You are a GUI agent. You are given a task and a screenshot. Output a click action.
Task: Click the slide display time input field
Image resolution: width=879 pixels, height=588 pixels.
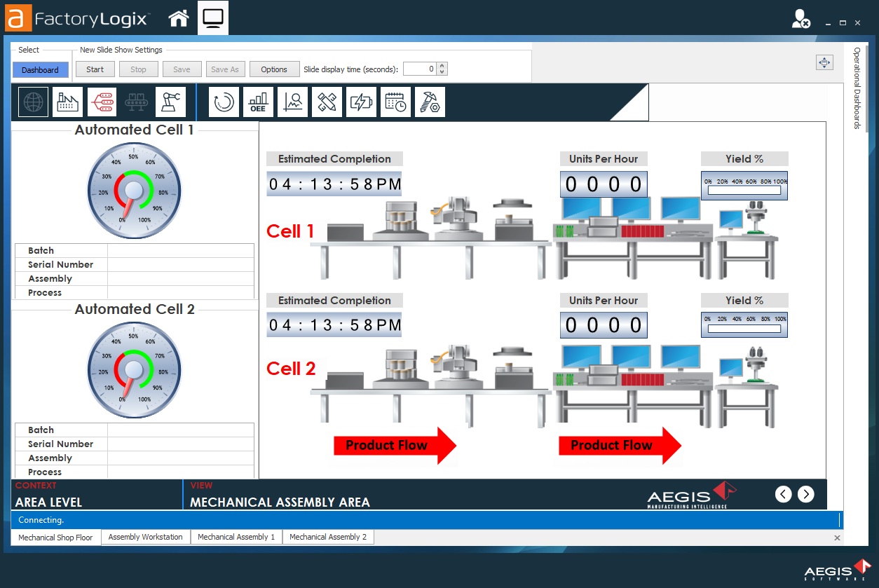click(419, 69)
